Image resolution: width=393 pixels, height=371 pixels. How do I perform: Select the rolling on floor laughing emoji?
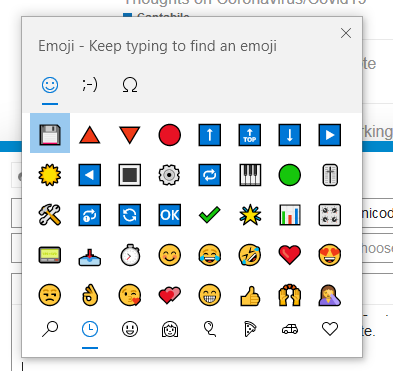coord(250,255)
